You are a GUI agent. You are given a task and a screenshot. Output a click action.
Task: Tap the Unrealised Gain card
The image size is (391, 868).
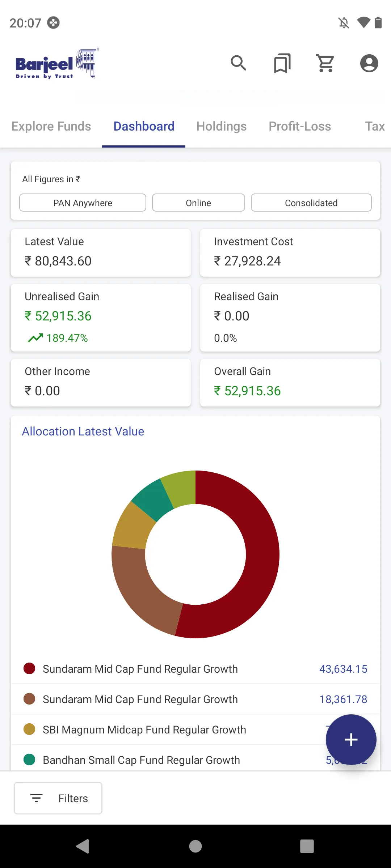tap(101, 318)
